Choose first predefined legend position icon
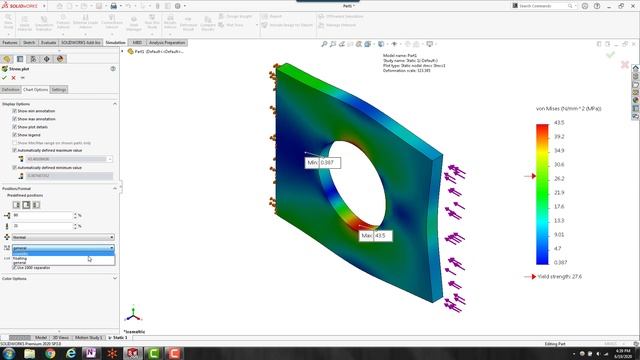640x360 pixels. (16, 205)
